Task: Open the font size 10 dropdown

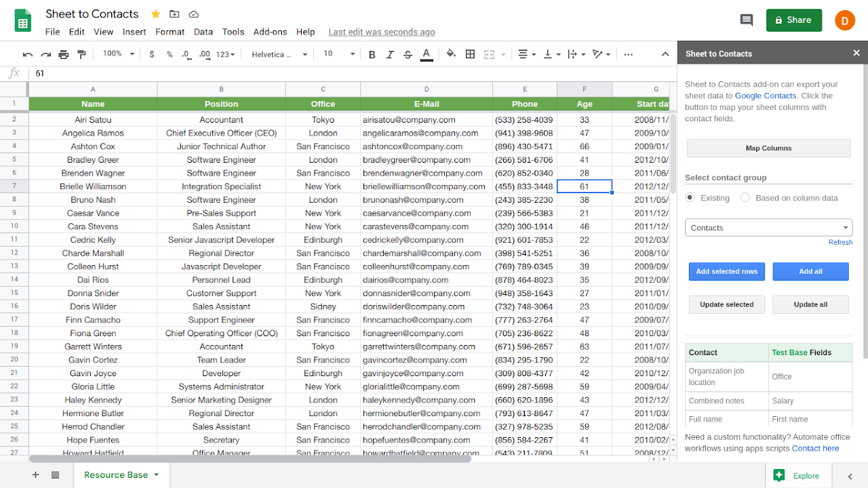Action: [338, 54]
